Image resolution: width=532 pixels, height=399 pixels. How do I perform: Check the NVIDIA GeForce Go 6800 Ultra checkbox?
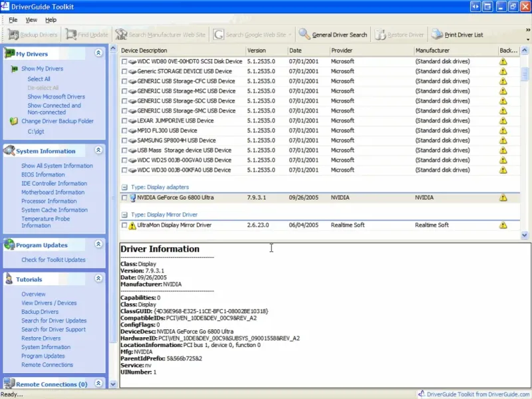124,198
